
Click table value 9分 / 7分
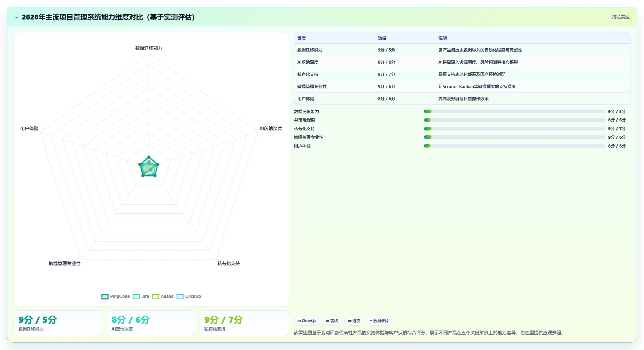(x=387, y=74)
